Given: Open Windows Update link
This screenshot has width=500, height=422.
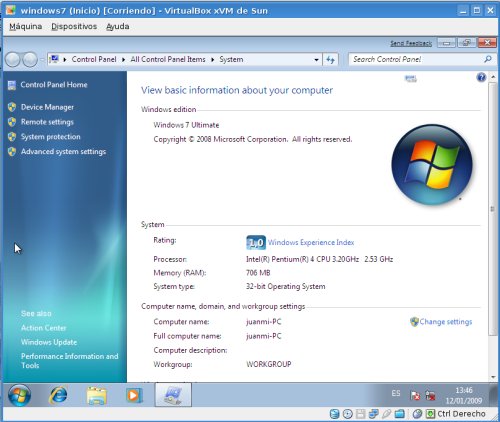Looking at the screenshot, I should pyautogui.click(x=49, y=342).
